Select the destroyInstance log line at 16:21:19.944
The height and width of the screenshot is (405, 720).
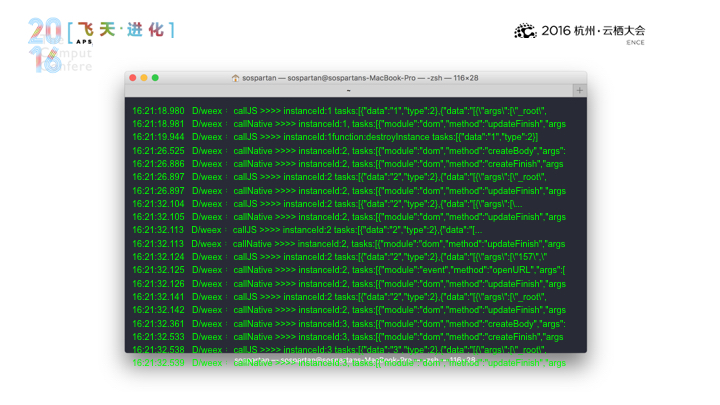(x=335, y=137)
